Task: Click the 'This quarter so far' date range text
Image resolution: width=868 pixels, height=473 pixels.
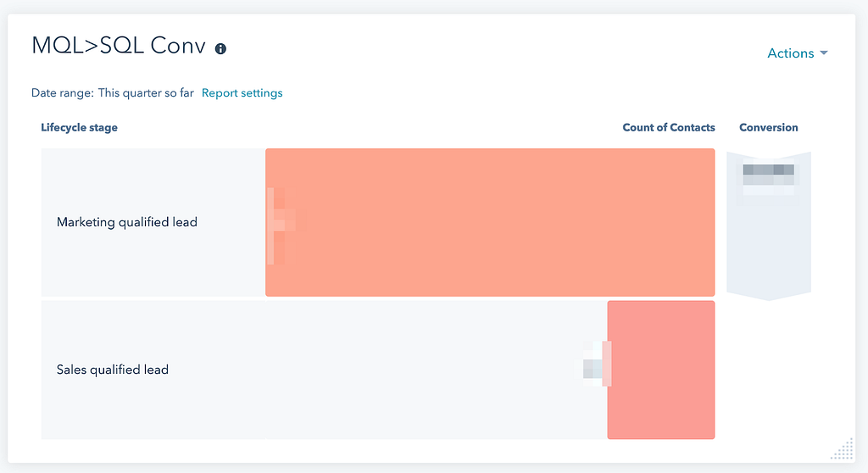Action: pos(146,93)
